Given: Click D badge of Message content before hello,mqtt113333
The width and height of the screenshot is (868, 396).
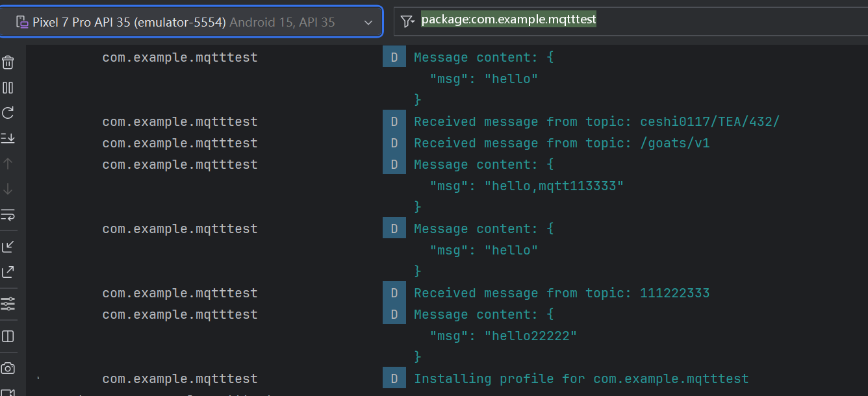Looking at the screenshot, I should pos(394,164).
